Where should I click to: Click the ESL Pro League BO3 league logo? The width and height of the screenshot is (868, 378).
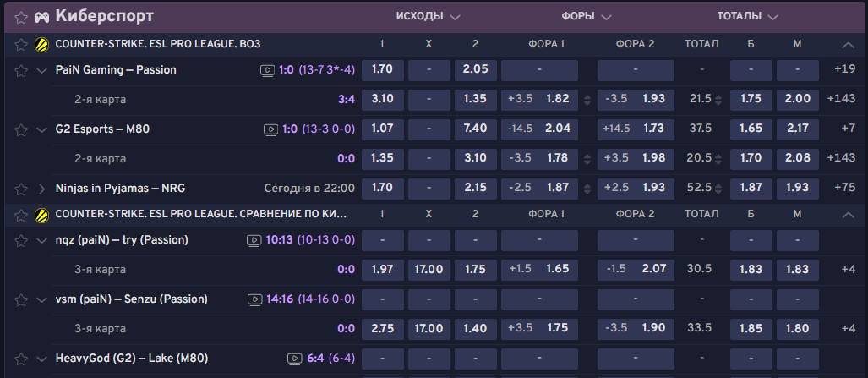point(41,45)
